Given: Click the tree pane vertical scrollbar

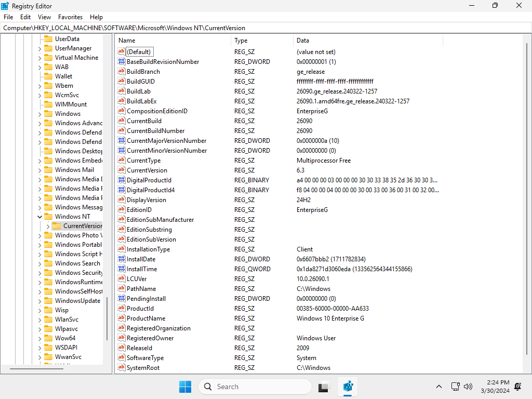Looking at the screenshot, I should click(x=107, y=319).
